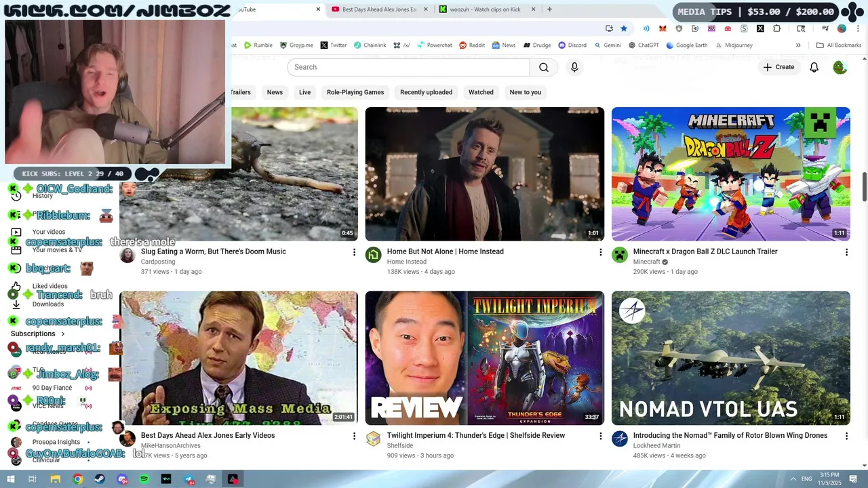Viewport: 868px width, 488px height.
Task: Open File Explorer from taskbar
Action: 56,479
